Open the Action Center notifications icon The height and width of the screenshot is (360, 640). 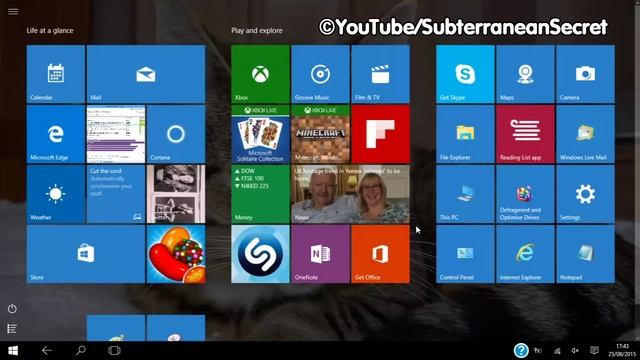tap(594, 351)
